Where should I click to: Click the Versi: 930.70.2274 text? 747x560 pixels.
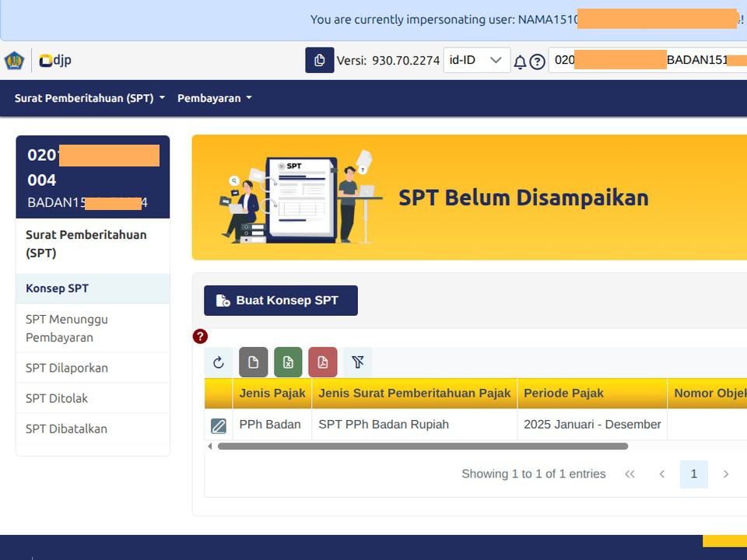388,61
